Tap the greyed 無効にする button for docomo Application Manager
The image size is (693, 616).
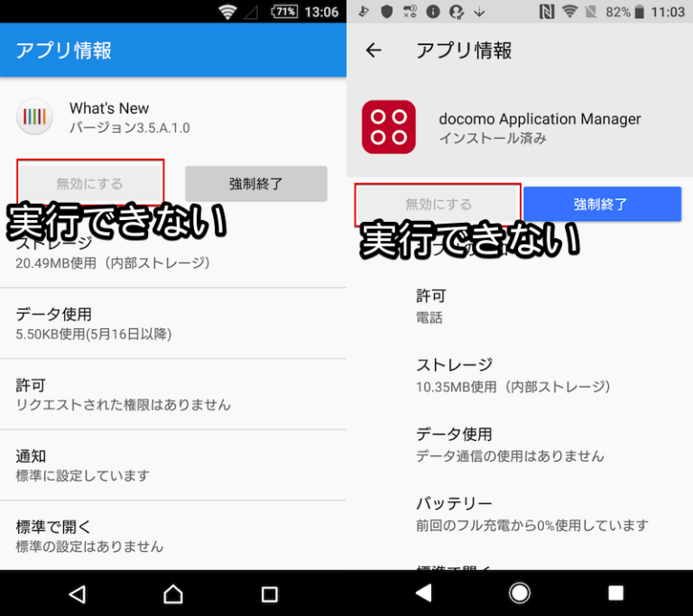[438, 204]
